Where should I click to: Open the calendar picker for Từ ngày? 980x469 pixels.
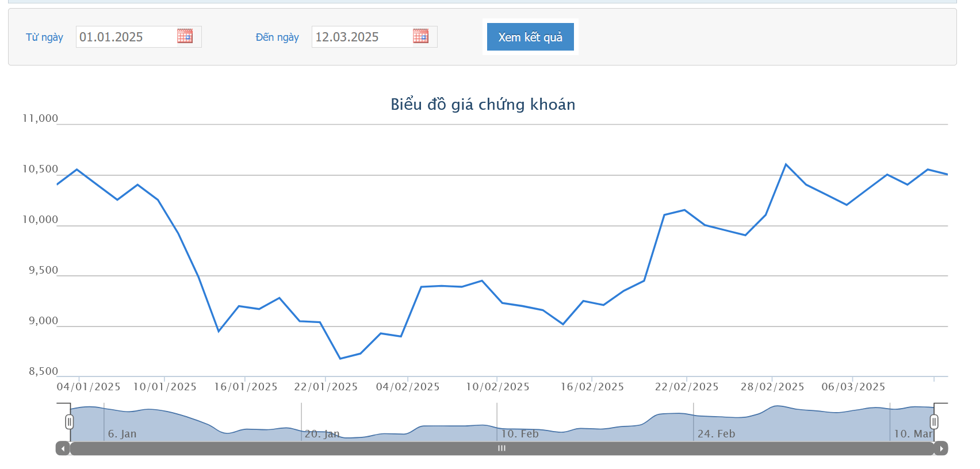pyautogui.click(x=185, y=36)
